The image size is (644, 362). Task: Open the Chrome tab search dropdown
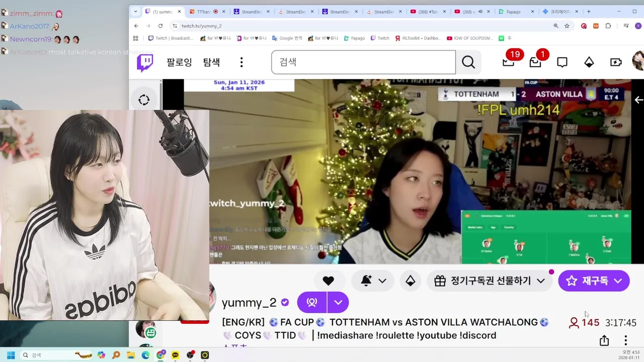tap(135, 12)
